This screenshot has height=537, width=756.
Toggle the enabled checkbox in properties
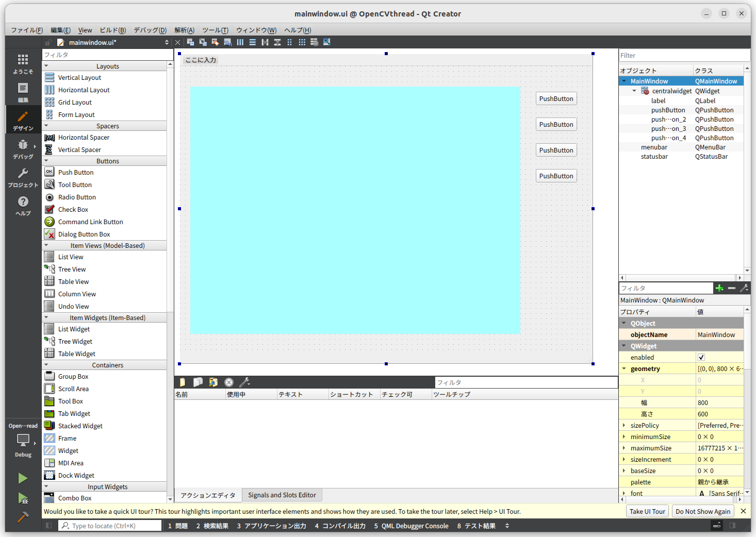(x=701, y=357)
